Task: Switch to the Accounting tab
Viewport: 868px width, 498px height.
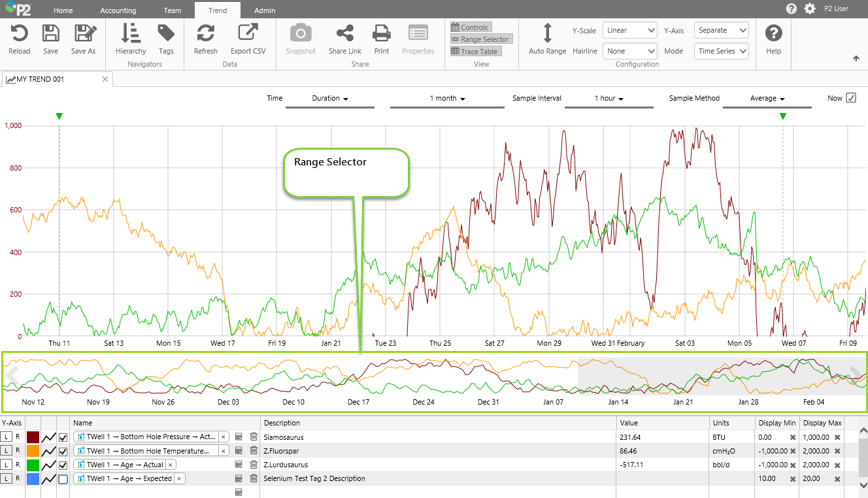Action: point(118,10)
